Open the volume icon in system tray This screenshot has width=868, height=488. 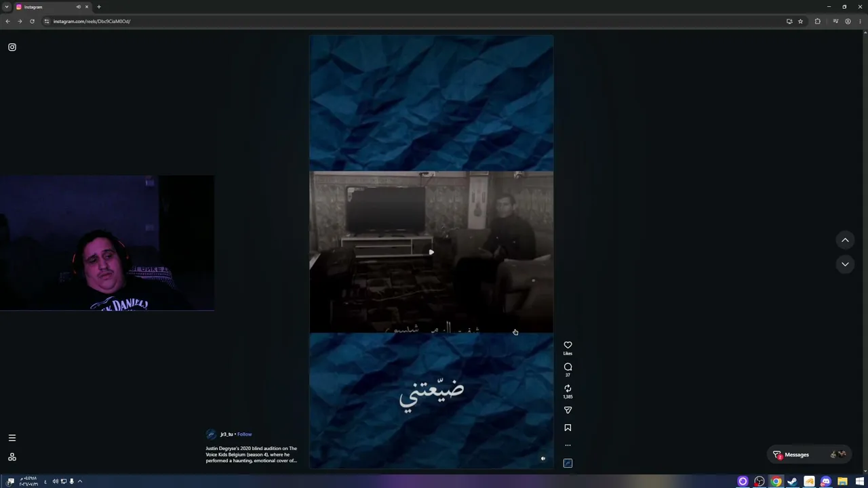[56, 482]
